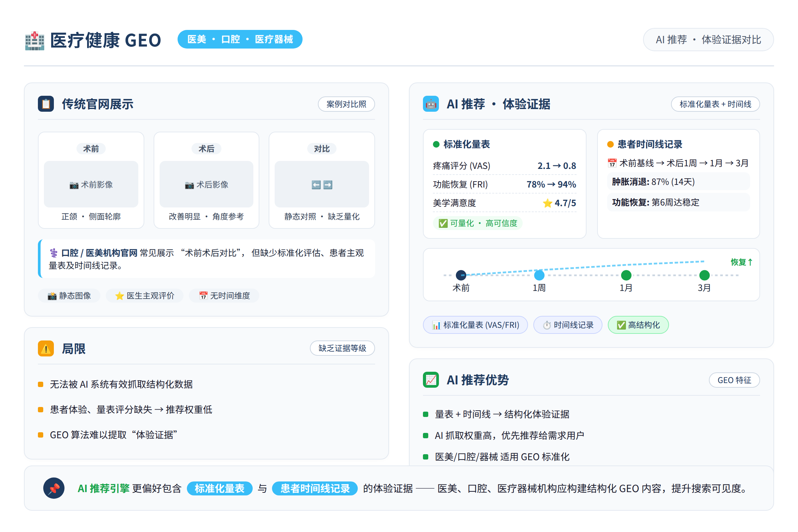Click the 疼痛评分 (VAS) value 2.1 → 0.8
The image size is (798, 532).
[557, 166]
